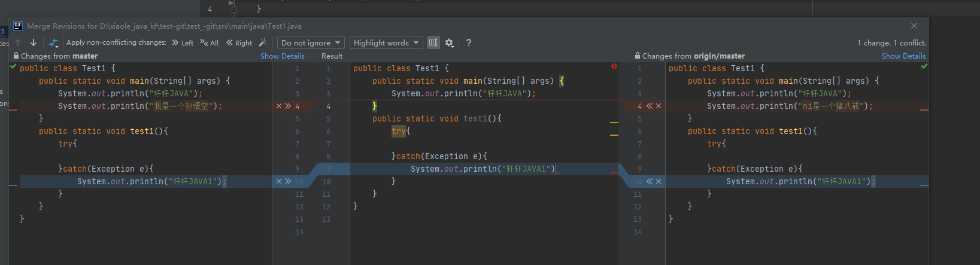Image resolution: width=980 pixels, height=265 pixels.
Task: Click the '1 change. 1 conflict.' status text
Action: click(891, 42)
